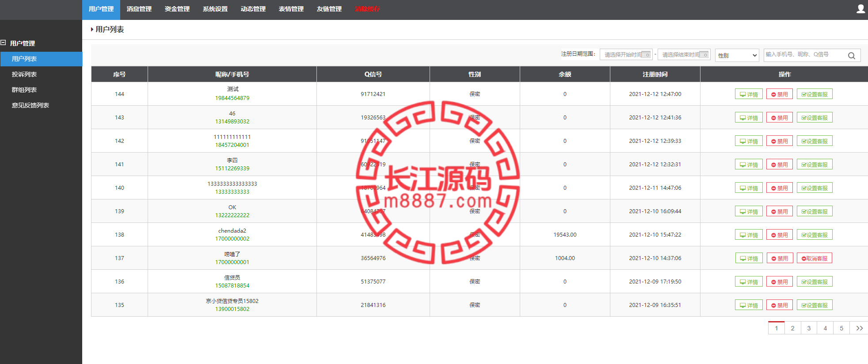Go to page 3
Screen dimensions: 868x364
pos(809,328)
